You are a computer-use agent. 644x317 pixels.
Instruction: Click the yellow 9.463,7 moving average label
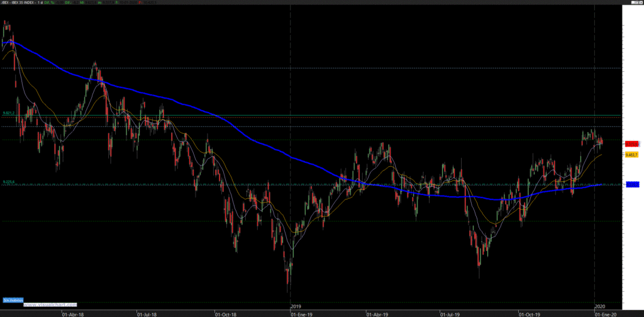(631, 155)
